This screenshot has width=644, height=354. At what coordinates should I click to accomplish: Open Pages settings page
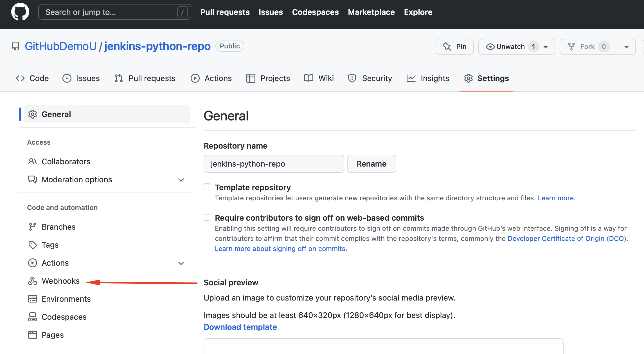tap(53, 335)
